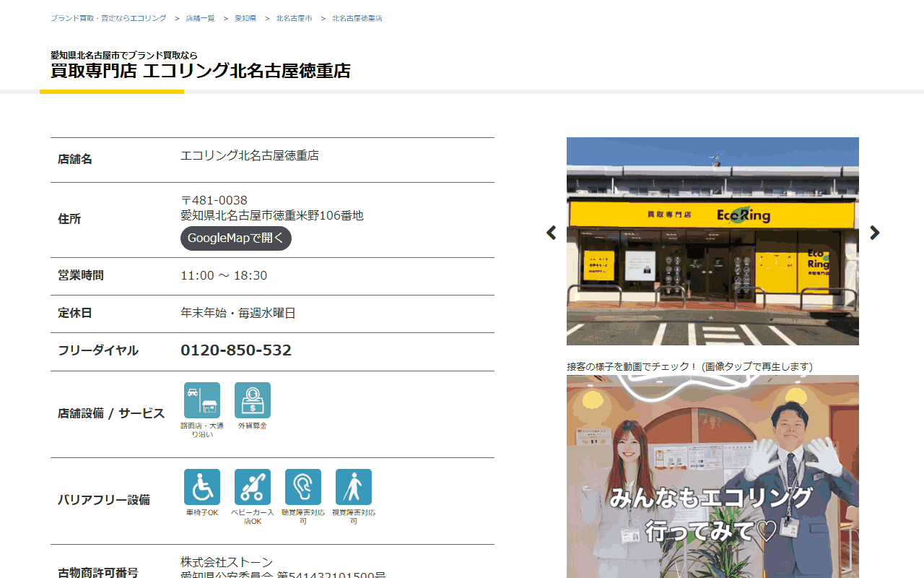Click the visual impairment support (視覚障害対応可) icon
This screenshot has height=578, width=924.
(x=354, y=487)
